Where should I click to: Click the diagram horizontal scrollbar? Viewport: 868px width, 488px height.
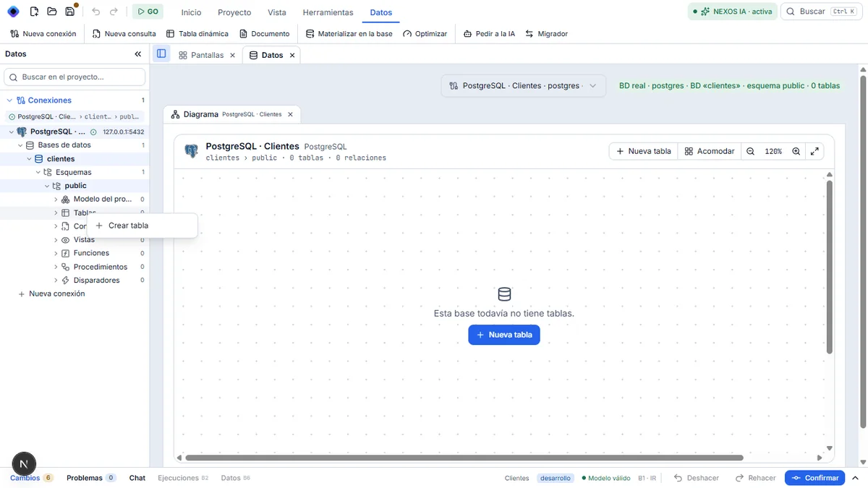(464, 458)
